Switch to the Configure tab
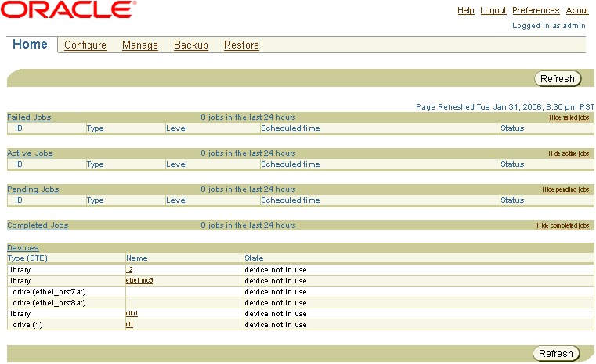This screenshot has width=596, height=364. point(85,45)
